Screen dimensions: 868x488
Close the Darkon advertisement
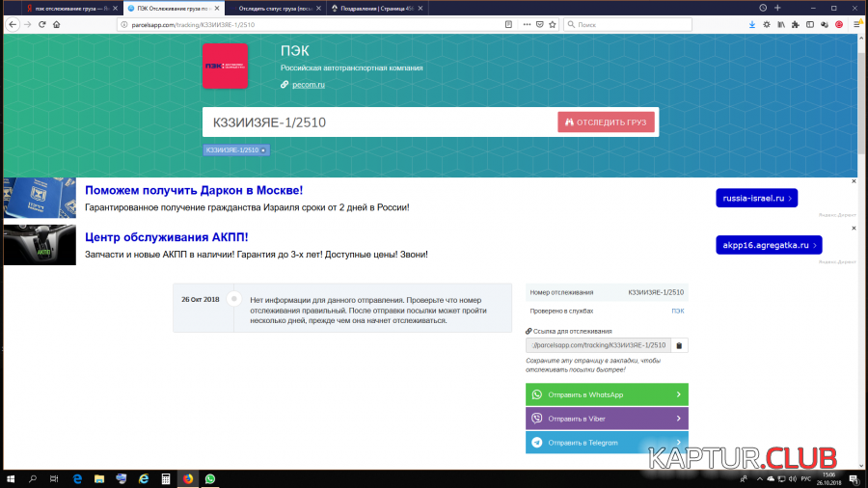click(854, 181)
